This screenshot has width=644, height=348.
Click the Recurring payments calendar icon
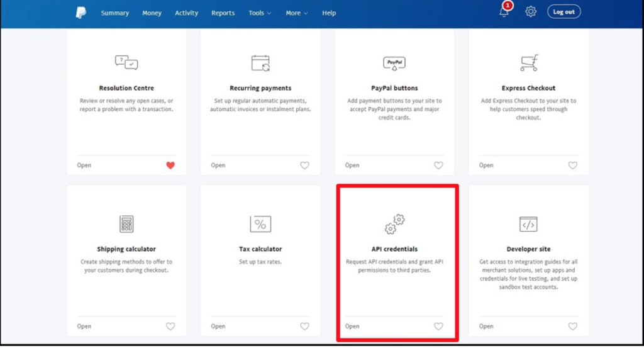(260, 62)
